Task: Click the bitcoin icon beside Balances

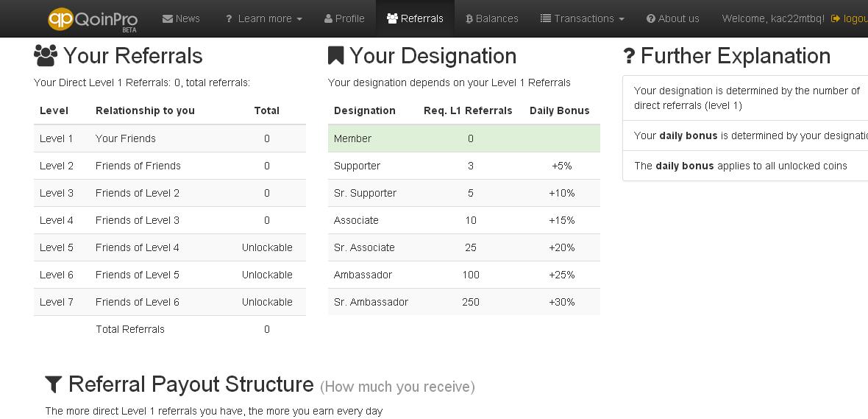Action: pyautogui.click(x=469, y=19)
